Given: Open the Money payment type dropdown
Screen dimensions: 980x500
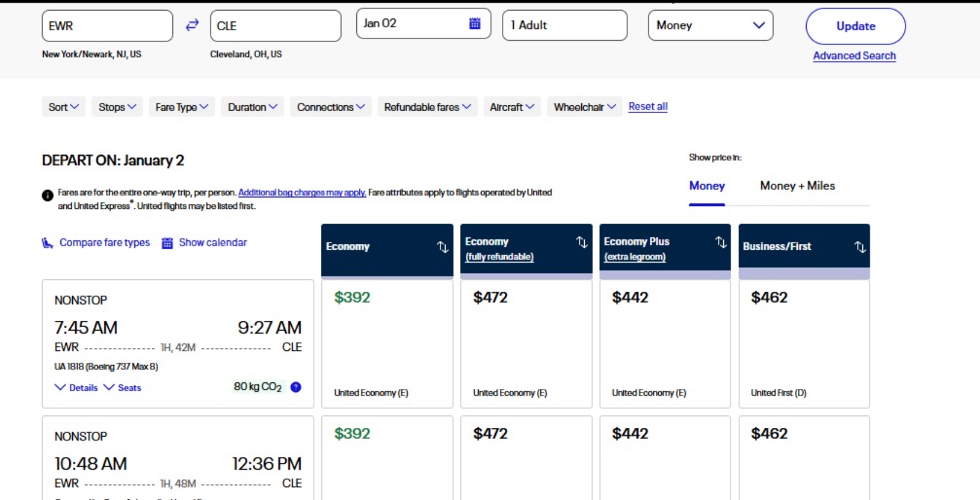Looking at the screenshot, I should 710,25.
